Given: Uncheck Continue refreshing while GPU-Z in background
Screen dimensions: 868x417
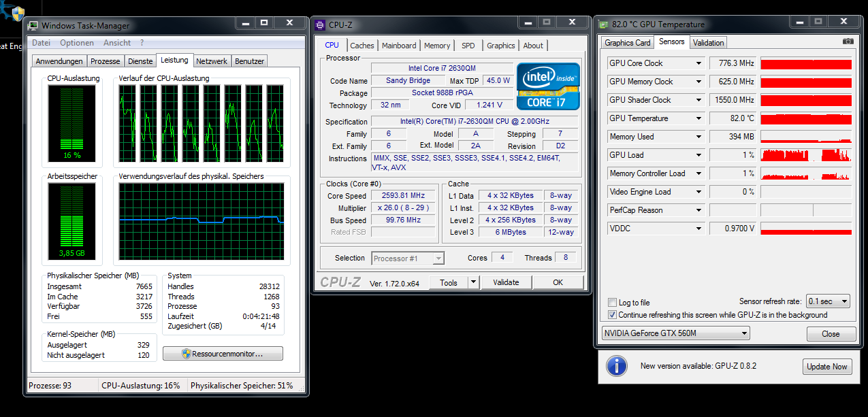Looking at the screenshot, I should 612,315.
